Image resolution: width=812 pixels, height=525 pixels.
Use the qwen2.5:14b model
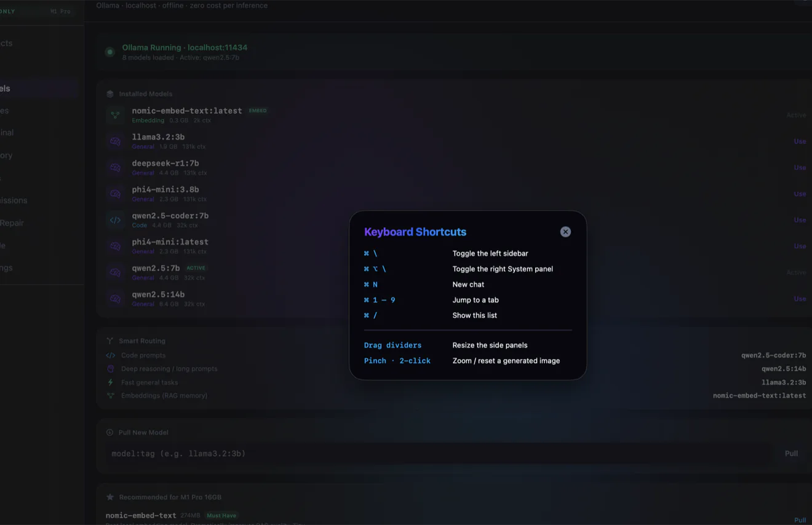[x=800, y=299]
